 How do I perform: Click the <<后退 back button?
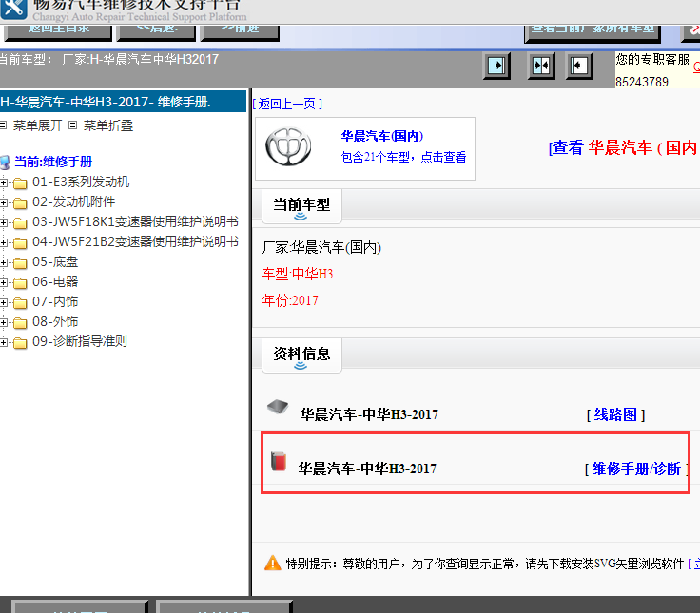[x=156, y=31]
